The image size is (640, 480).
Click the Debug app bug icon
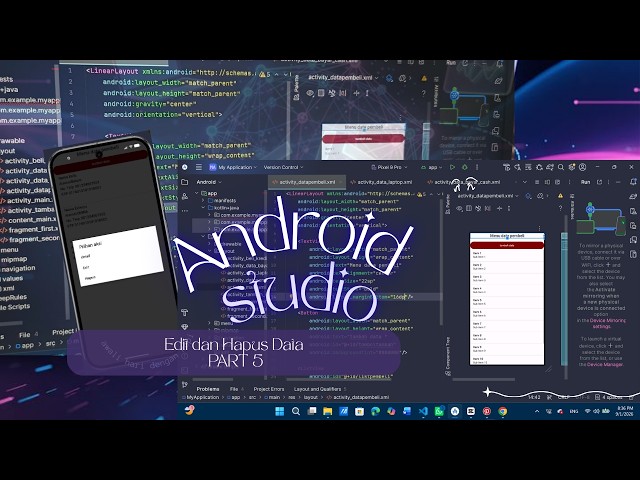464,167
